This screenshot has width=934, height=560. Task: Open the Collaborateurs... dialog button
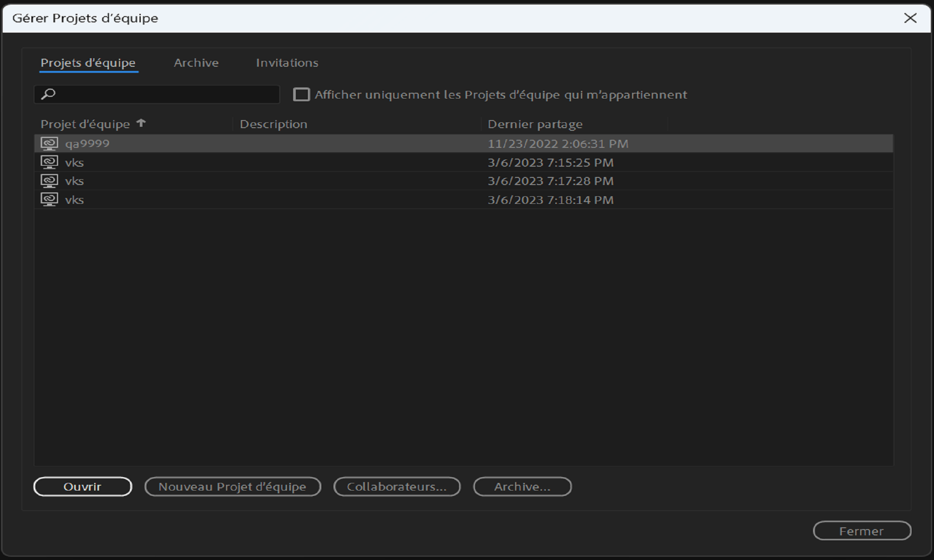pyautogui.click(x=397, y=487)
